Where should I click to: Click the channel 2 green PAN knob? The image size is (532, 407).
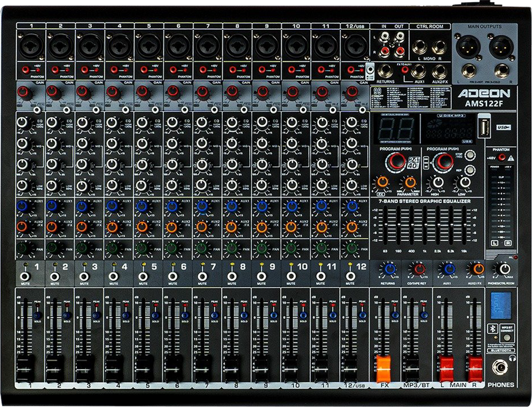(x=52, y=247)
